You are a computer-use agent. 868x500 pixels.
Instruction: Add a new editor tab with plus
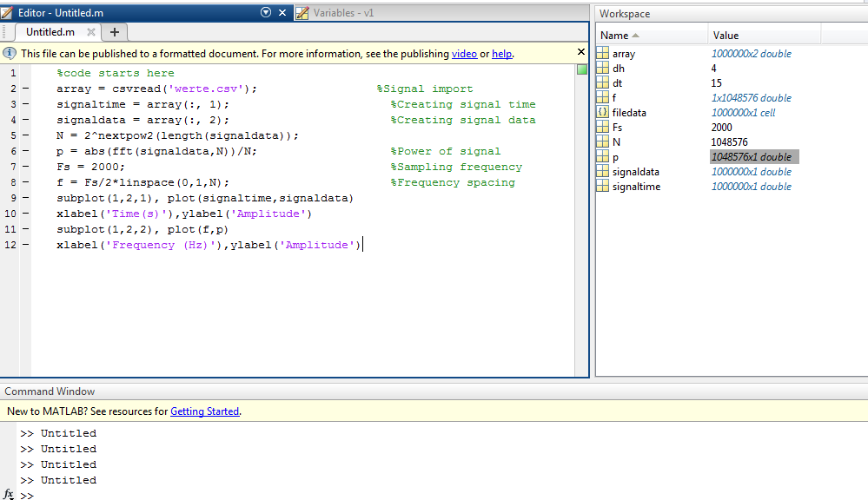[115, 32]
